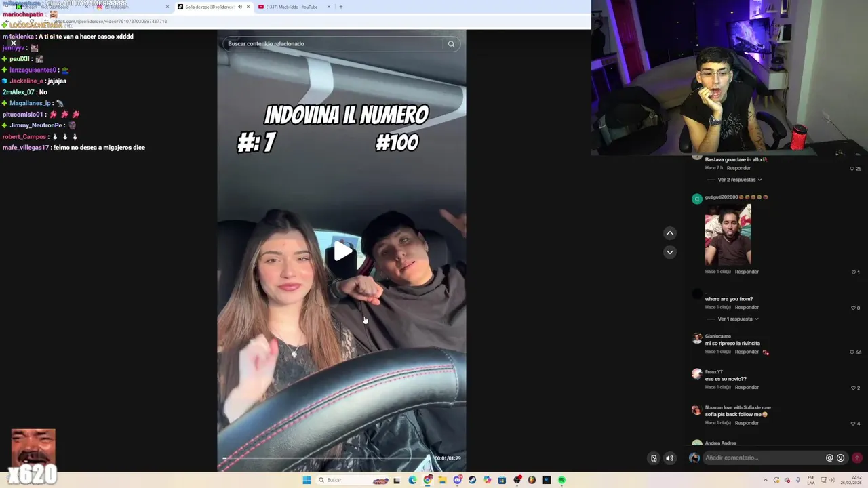
Task: Open the ESP LAA language switcher
Action: pos(811,480)
